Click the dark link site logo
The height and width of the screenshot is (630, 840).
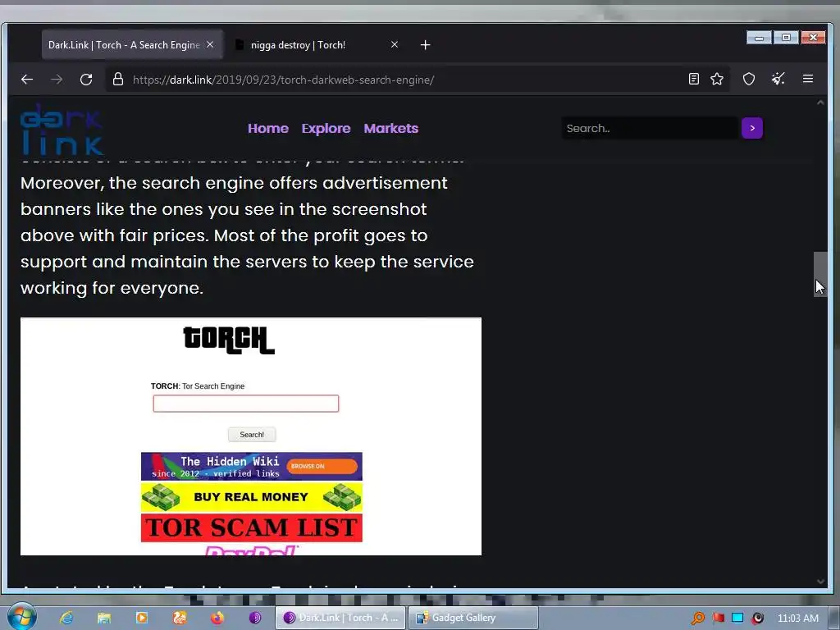tap(61, 129)
